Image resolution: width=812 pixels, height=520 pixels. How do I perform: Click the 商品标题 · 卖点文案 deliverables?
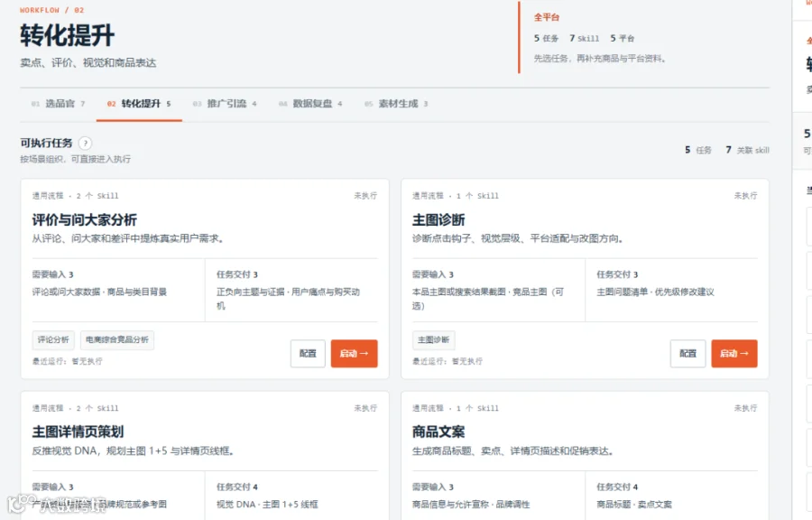(x=634, y=505)
